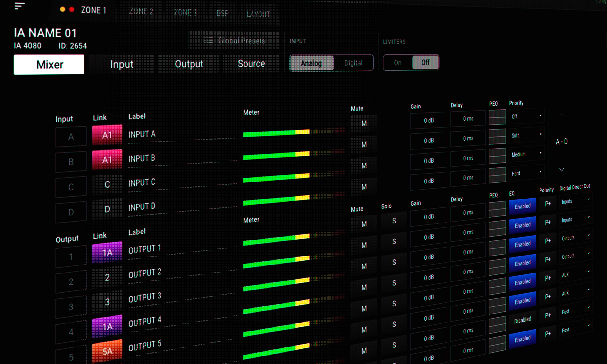Turn limiters On
The image size is (607, 364).
click(x=397, y=63)
